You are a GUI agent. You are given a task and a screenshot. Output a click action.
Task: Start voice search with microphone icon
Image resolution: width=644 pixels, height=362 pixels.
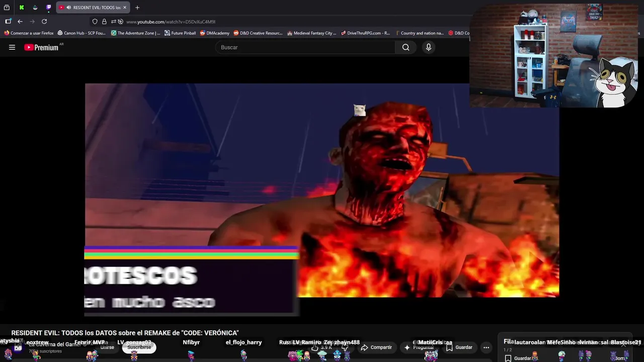[428, 47]
